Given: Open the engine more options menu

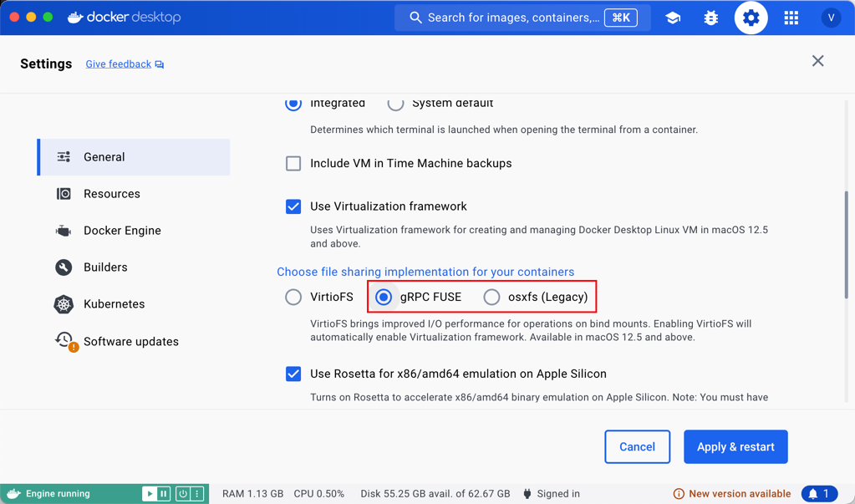Looking at the screenshot, I should (x=197, y=494).
